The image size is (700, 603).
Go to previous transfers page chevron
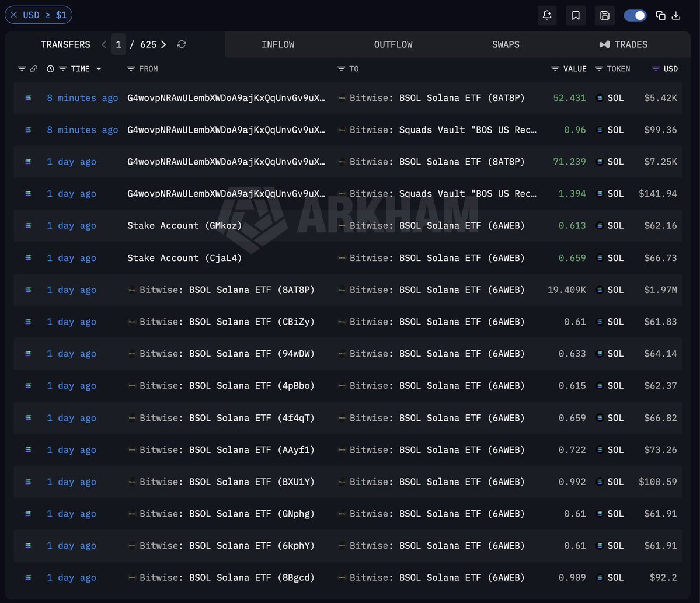coord(103,44)
